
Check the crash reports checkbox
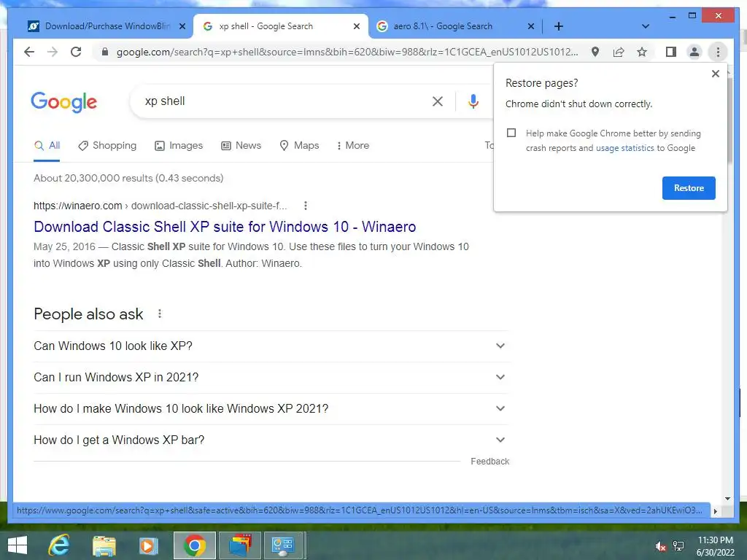click(x=511, y=133)
